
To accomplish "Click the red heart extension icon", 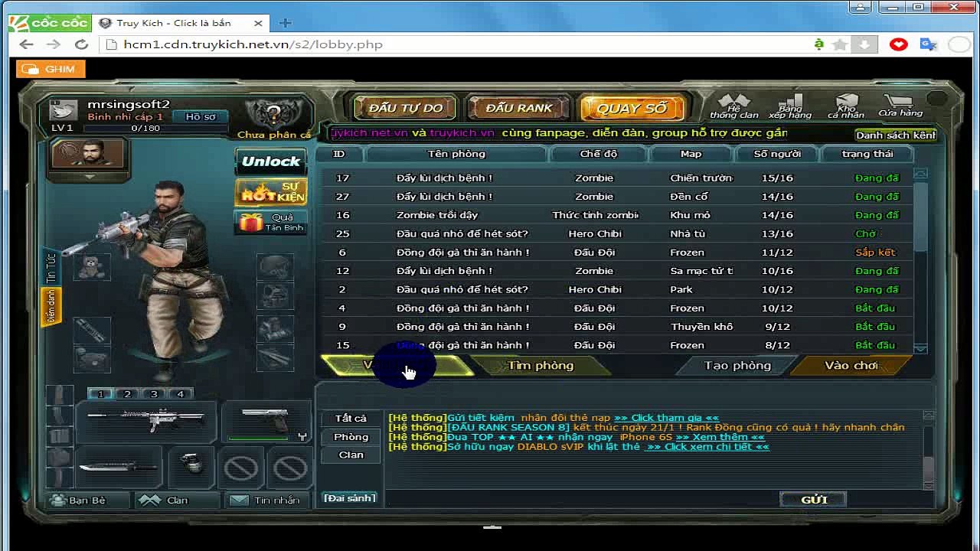I will point(899,44).
